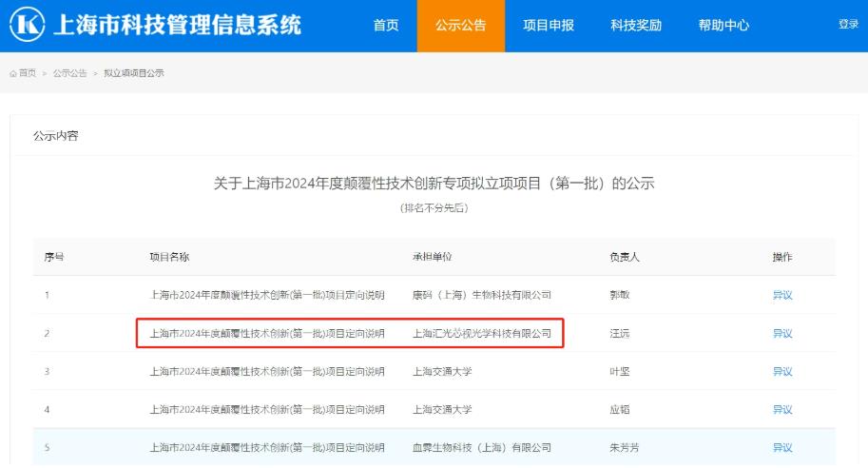
Task: Open the 项目申报 navigation tab
Action: [549, 25]
